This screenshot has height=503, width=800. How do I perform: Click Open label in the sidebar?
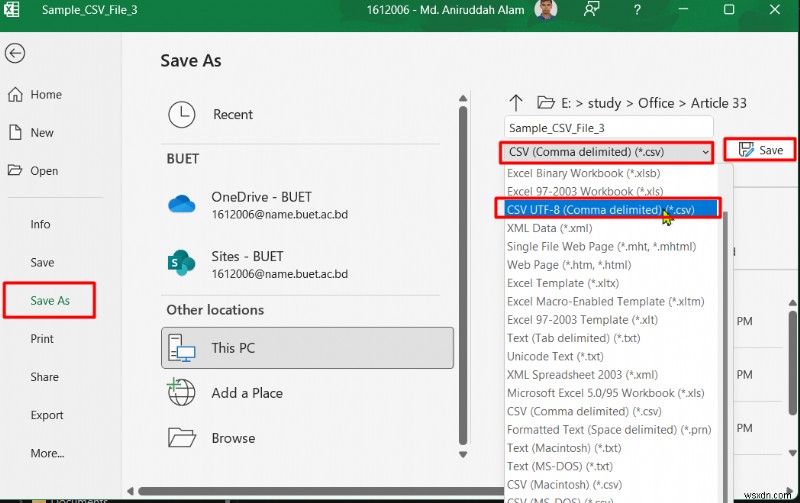click(44, 171)
